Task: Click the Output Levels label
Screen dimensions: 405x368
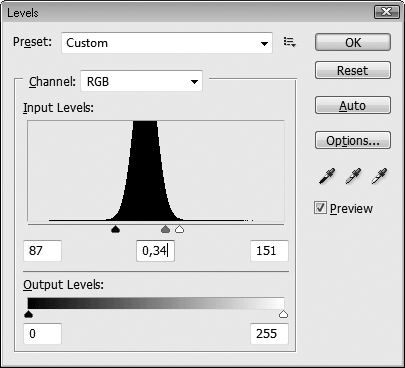Action: tap(63, 285)
